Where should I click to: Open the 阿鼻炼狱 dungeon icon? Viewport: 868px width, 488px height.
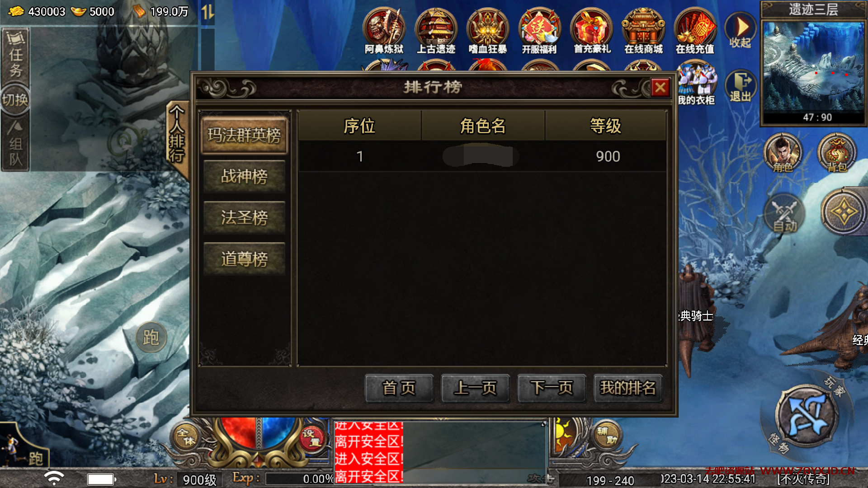(x=384, y=31)
